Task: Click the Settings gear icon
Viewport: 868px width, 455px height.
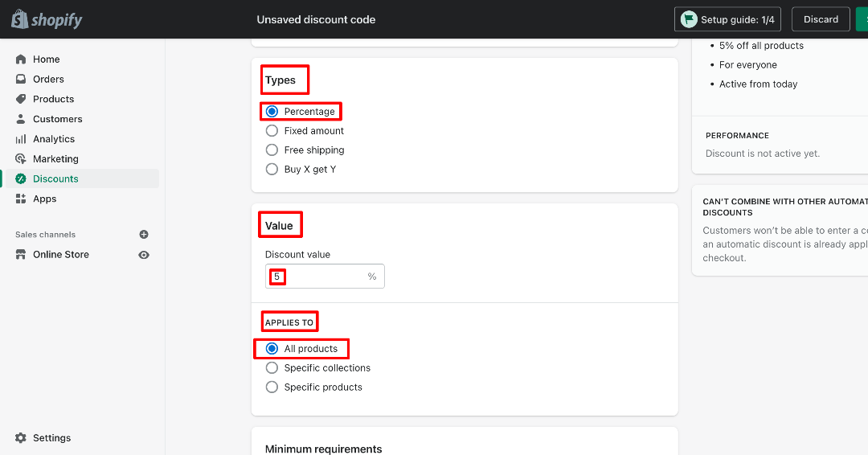Action: [x=21, y=438]
